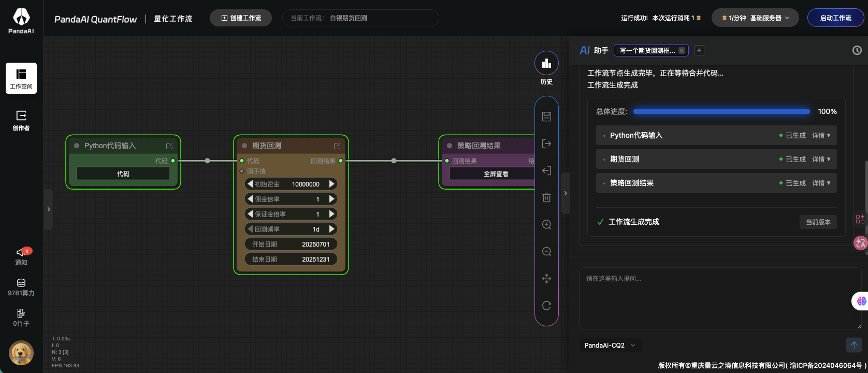Toggle the title dot of the 策略回测结果 node

click(x=450, y=146)
